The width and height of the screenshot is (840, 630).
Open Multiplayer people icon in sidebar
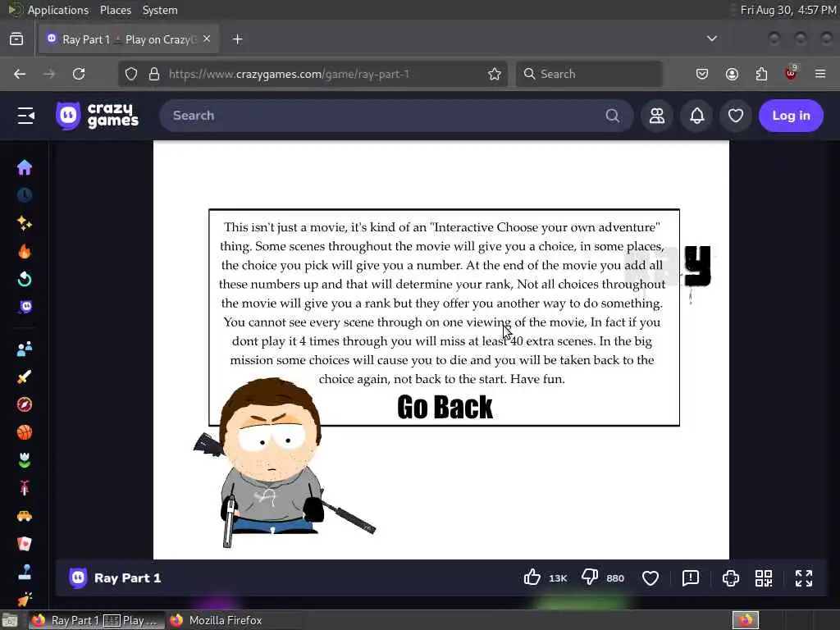tap(24, 349)
